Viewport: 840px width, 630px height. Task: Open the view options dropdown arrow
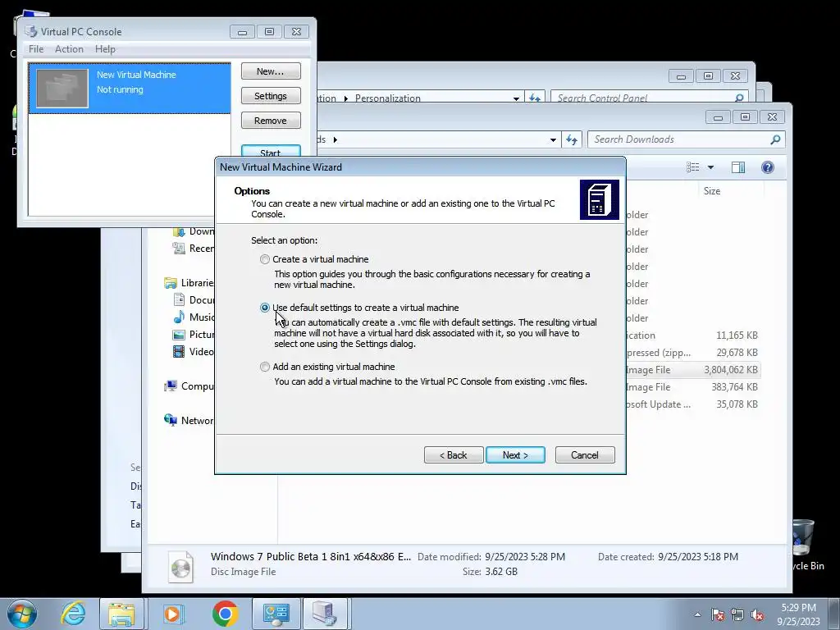tap(710, 167)
